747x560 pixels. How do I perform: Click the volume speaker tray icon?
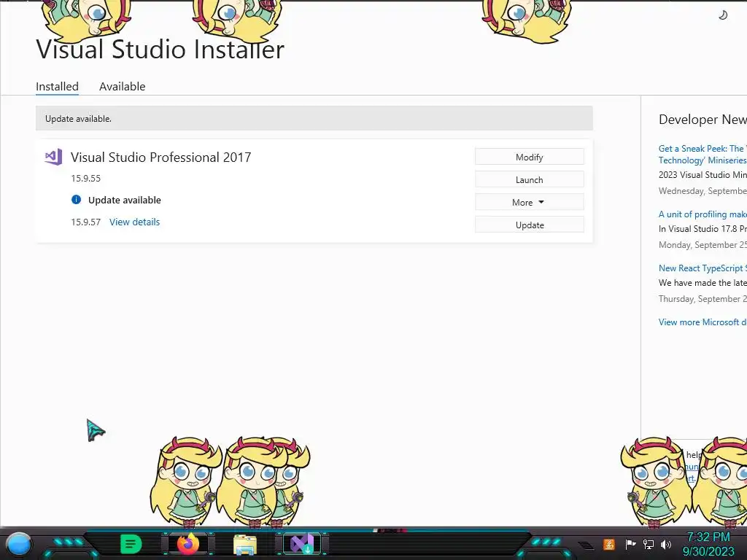pos(666,544)
